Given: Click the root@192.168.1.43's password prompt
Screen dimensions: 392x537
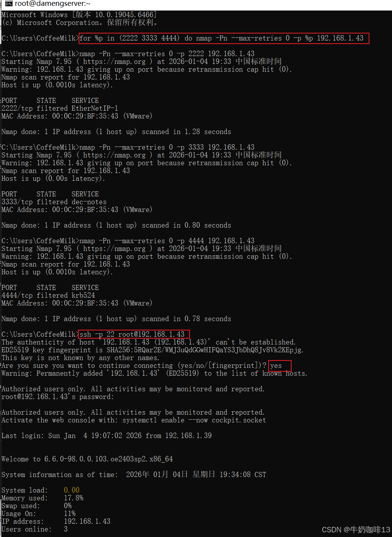Looking at the screenshot, I should pyautogui.click(x=58, y=397).
